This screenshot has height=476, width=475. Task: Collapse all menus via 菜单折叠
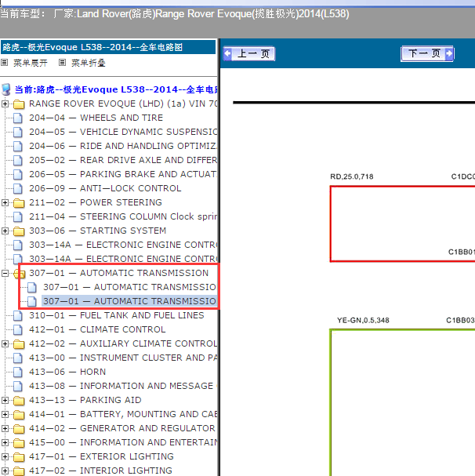click(x=89, y=63)
